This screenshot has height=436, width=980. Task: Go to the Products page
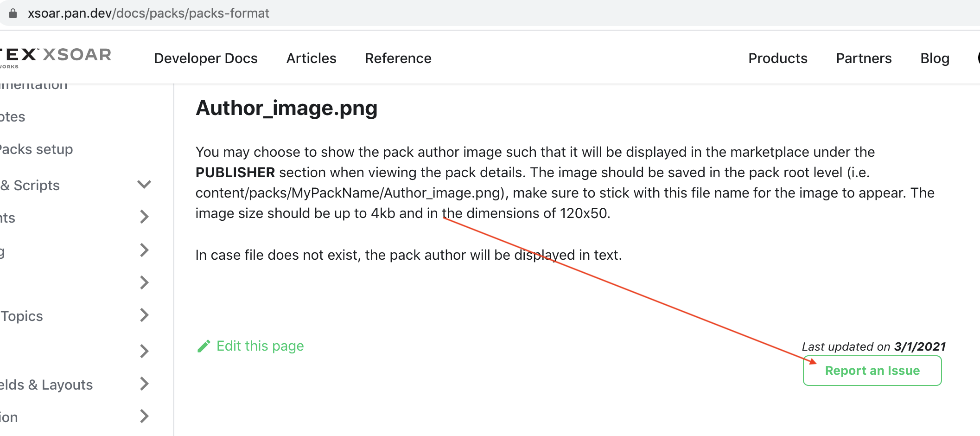(x=777, y=58)
